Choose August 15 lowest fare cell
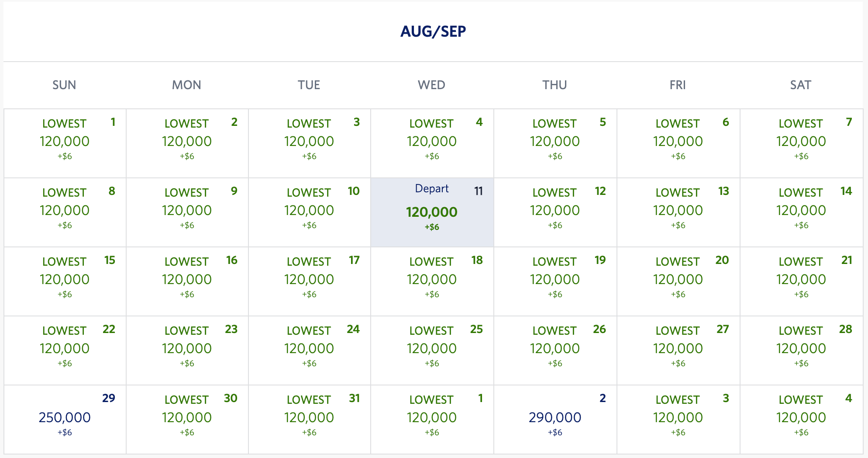 click(65, 280)
